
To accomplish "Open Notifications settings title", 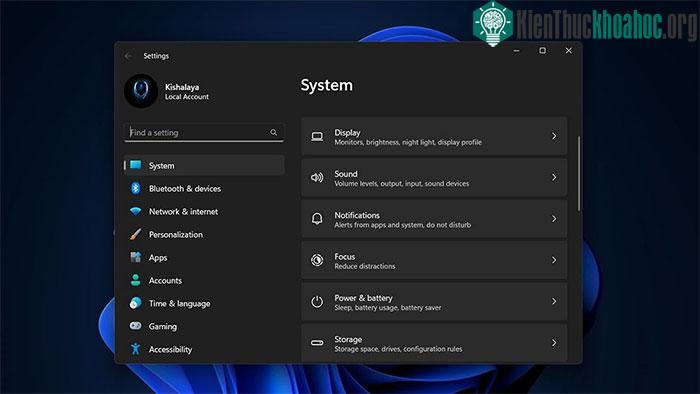I will (357, 215).
